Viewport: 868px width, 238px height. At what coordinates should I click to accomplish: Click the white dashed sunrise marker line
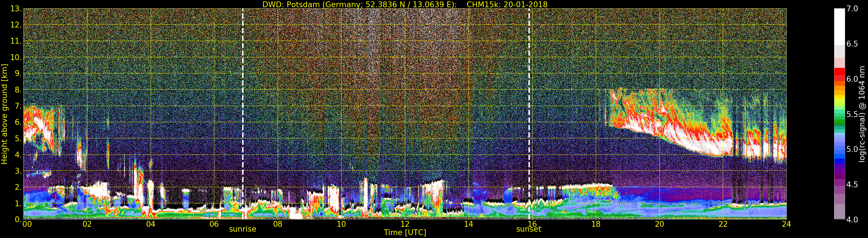click(x=243, y=114)
